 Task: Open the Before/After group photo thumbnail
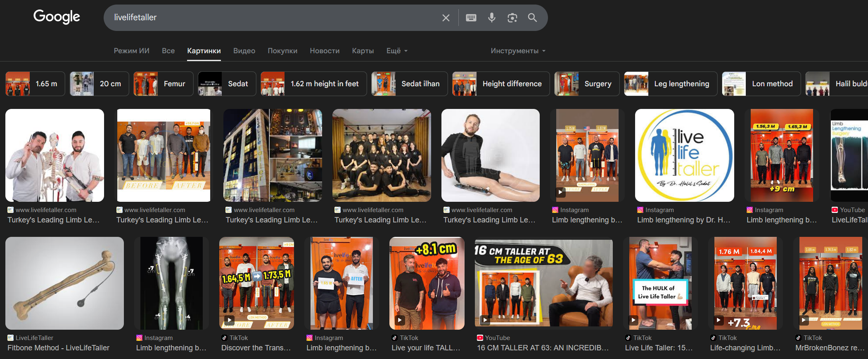coord(164,155)
